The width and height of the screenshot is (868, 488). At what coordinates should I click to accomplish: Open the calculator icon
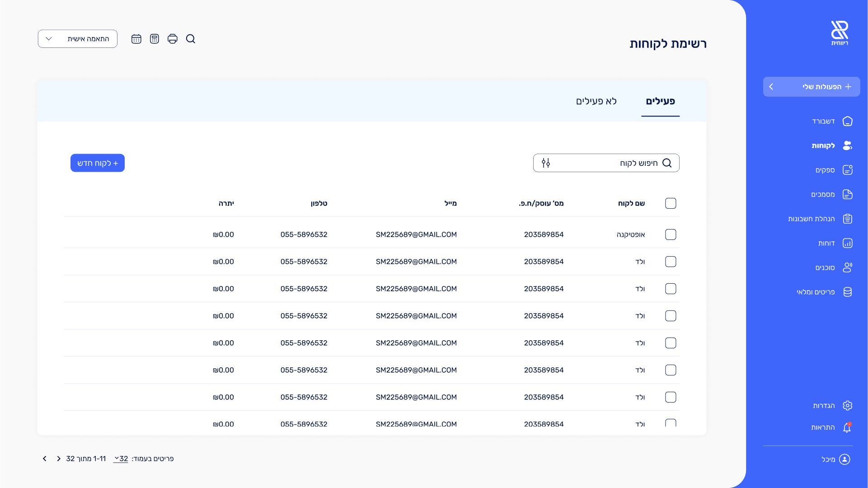click(155, 39)
